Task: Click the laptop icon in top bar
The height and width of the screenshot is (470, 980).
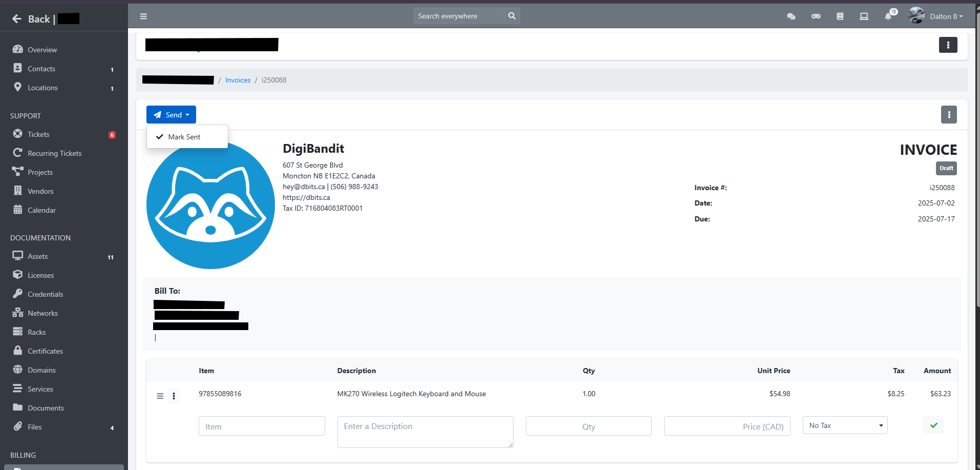Action: pos(864,16)
